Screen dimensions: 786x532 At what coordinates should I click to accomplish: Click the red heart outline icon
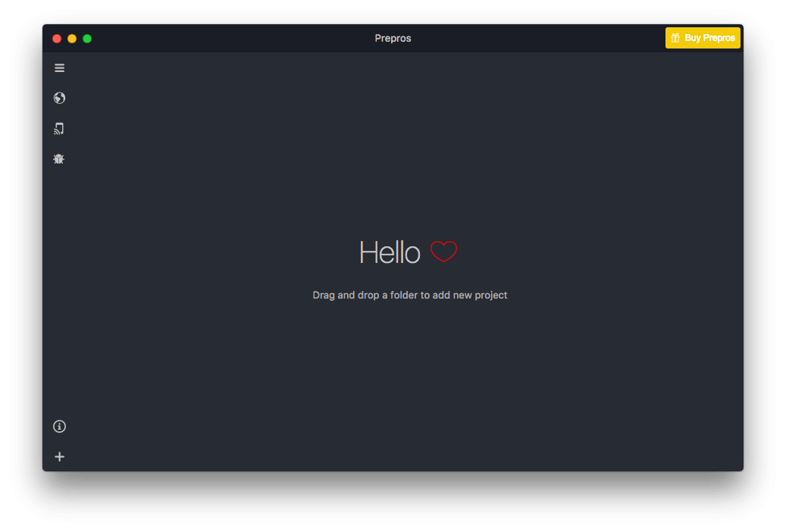tap(443, 252)
